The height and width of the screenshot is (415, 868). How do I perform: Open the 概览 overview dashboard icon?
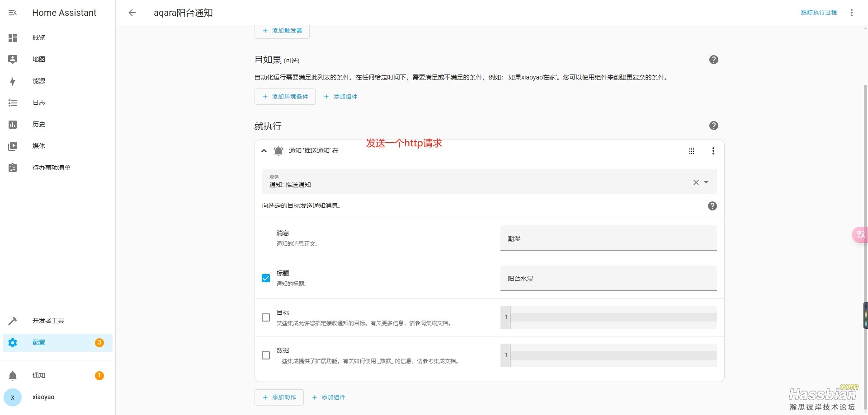pos(13,37)
